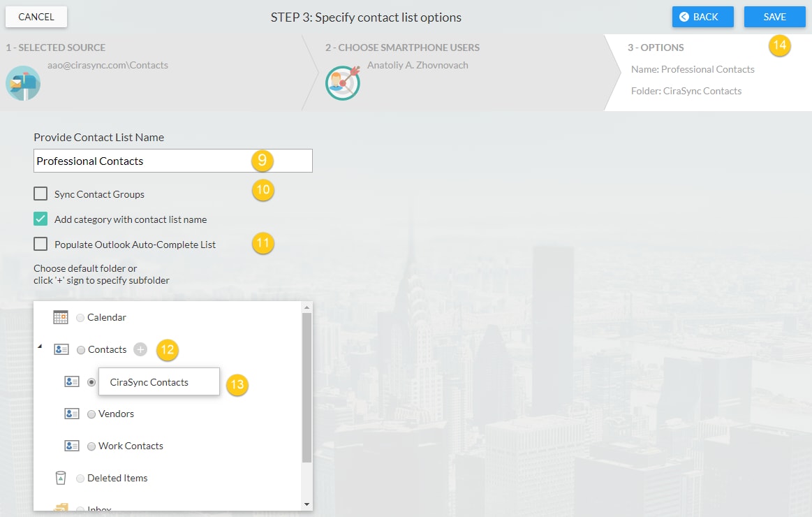Click the Deleted Items trash icon
Image resolution: width=812 pixels, height=517 pixels.
(x=61, y=478)
